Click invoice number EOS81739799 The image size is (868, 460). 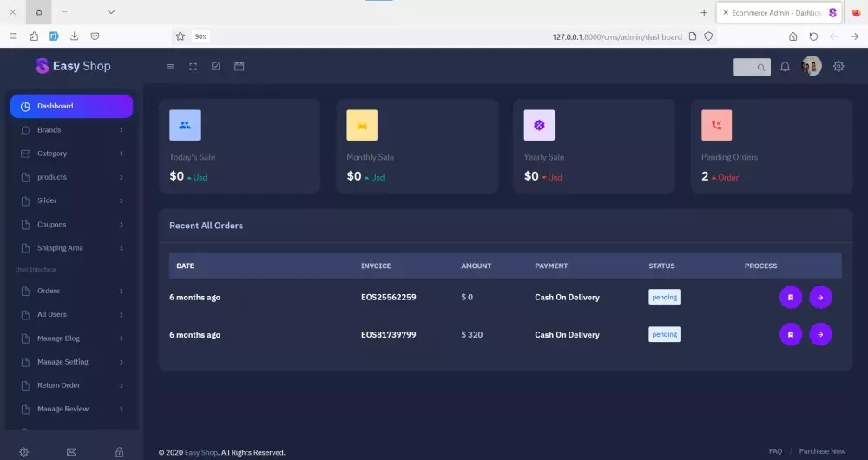389,335
